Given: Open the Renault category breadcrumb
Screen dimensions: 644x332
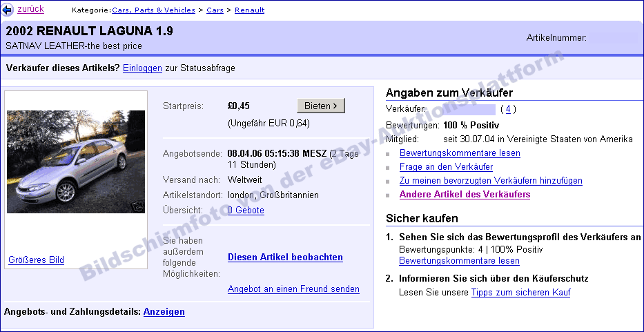Looking at the screenshot, I should click(250, 10).
